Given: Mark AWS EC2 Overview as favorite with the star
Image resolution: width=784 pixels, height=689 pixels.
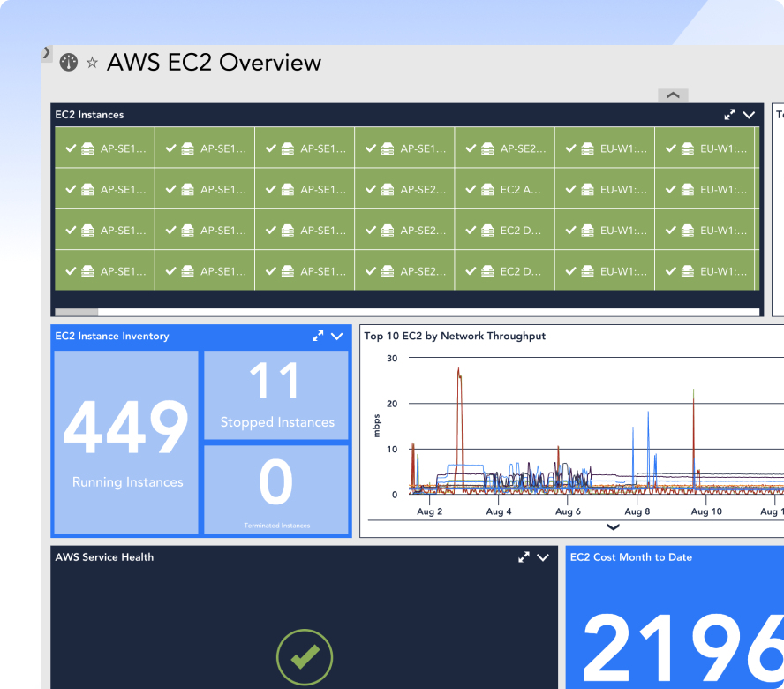Looking at the screenshot, I should coord(92,63).
